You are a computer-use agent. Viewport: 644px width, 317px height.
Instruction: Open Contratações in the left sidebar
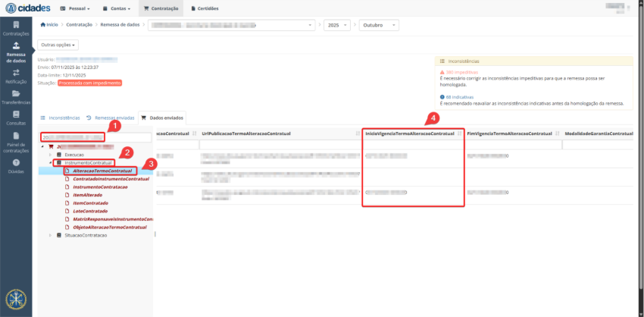click(16, 29)
